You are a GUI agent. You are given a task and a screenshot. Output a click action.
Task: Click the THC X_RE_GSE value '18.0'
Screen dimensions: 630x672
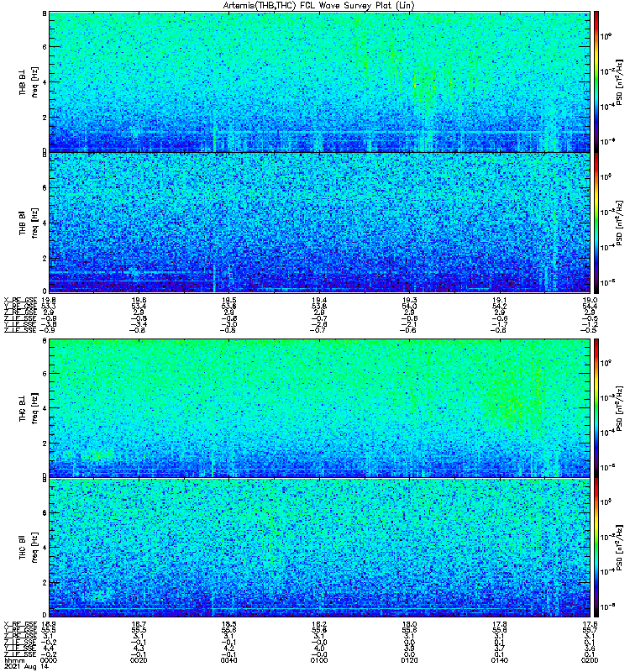409,624
